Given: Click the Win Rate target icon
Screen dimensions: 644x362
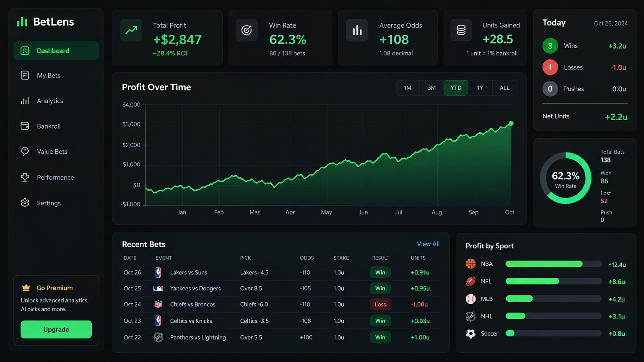Looking at the screenshot, I should click(247, 30).
